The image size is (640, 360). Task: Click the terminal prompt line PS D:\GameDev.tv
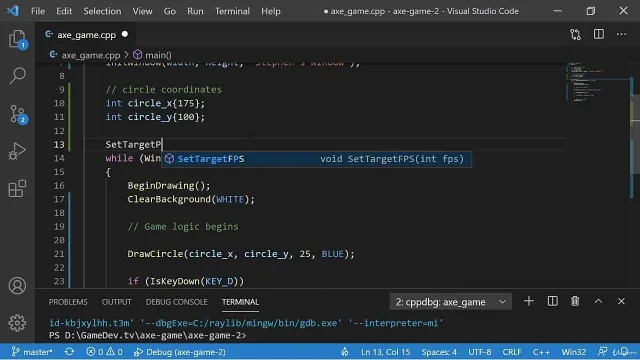click(148, 336)
